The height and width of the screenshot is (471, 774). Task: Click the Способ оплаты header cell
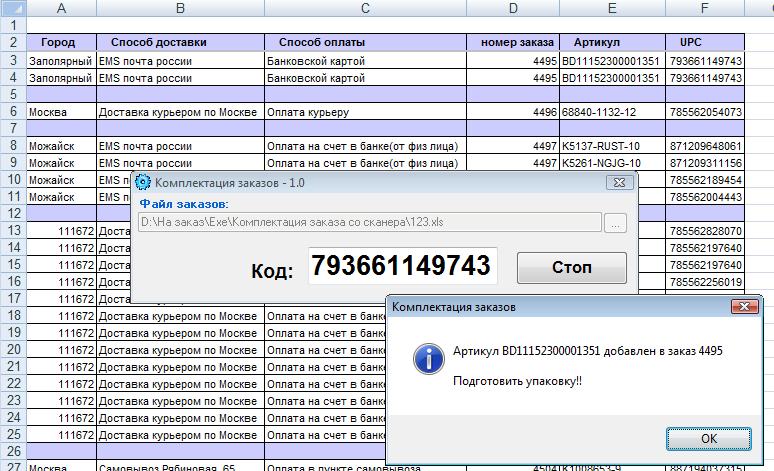(x=365, y=42)
